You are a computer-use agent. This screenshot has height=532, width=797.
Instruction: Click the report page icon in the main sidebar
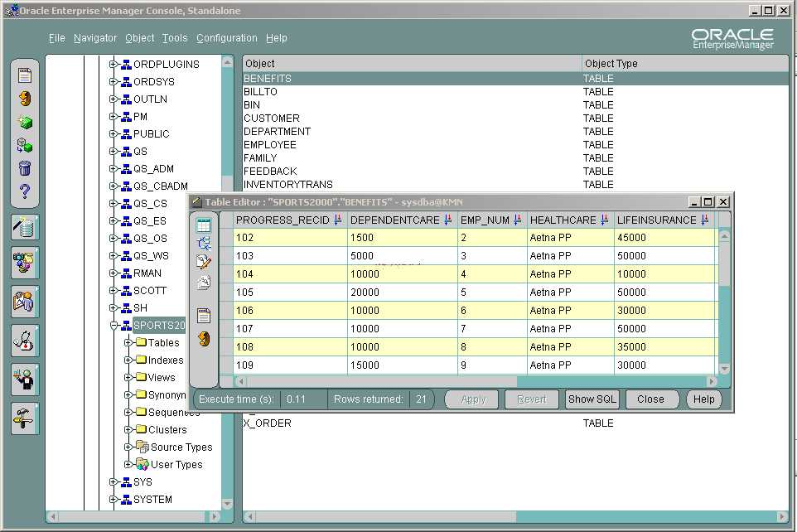24,75
